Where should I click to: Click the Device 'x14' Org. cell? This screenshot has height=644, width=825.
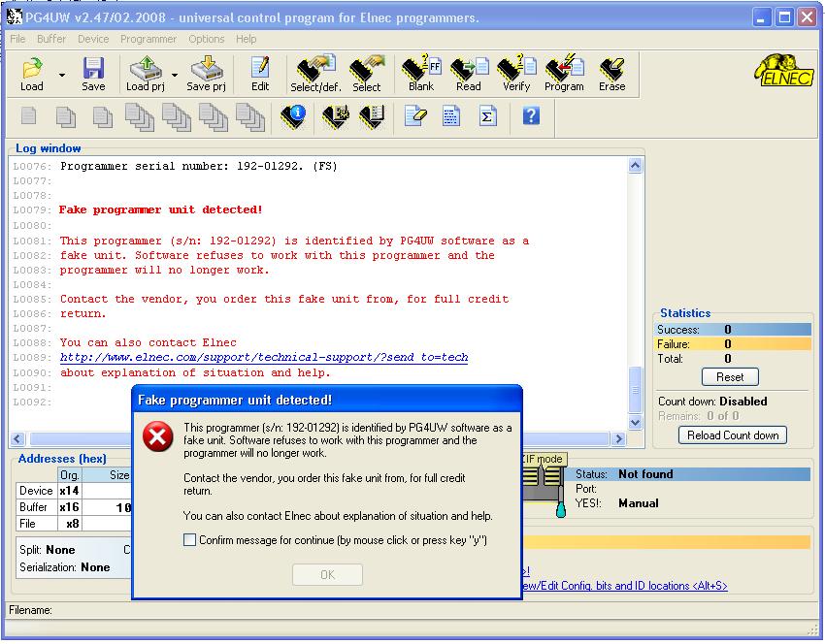(x=70, y=491)
